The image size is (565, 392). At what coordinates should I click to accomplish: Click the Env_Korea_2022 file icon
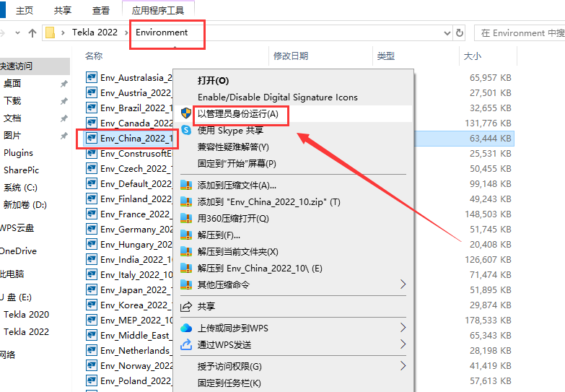(92, 305)
